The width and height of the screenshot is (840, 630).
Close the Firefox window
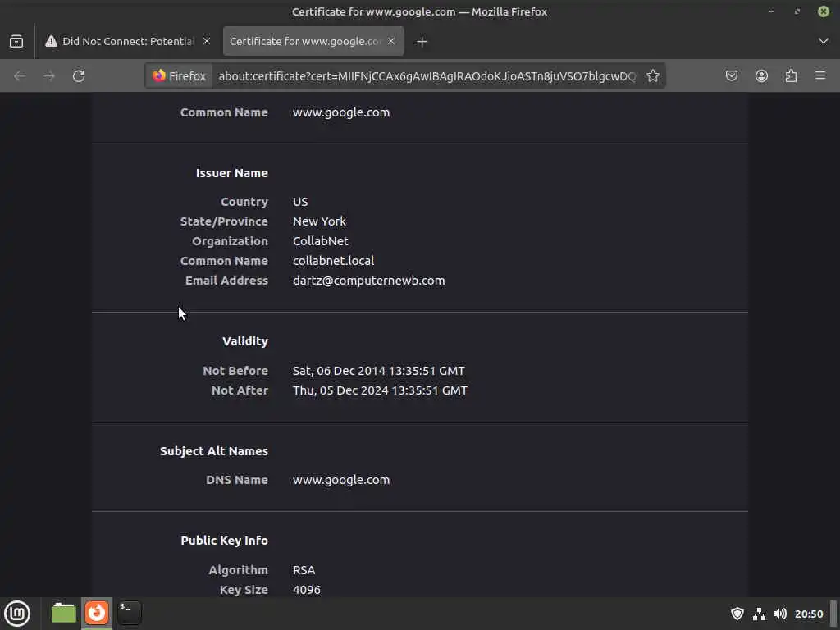(824, 11)
